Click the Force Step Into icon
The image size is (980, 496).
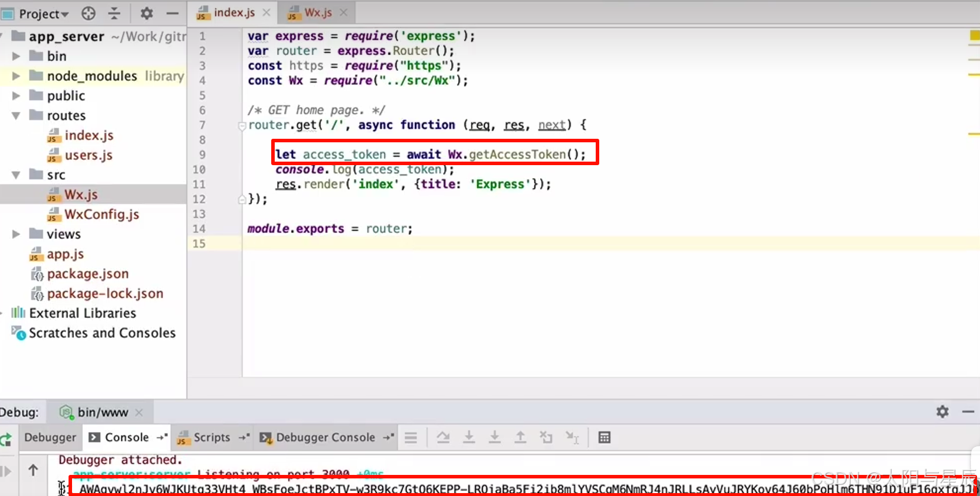click(495, 437)
